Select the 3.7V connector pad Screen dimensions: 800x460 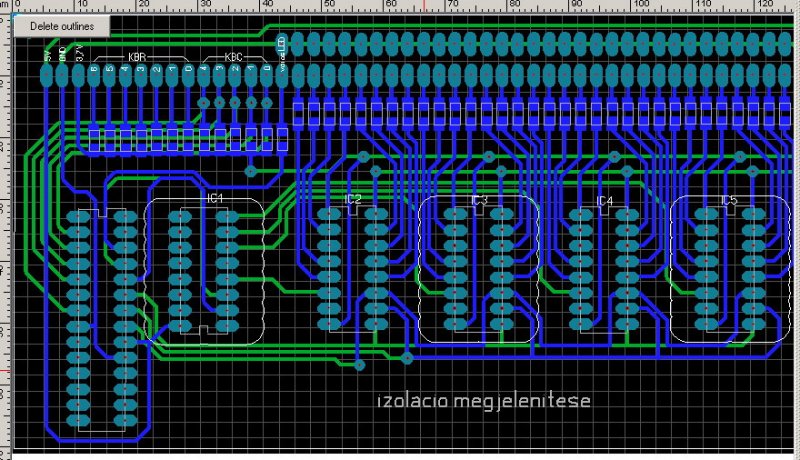[78, 75]
